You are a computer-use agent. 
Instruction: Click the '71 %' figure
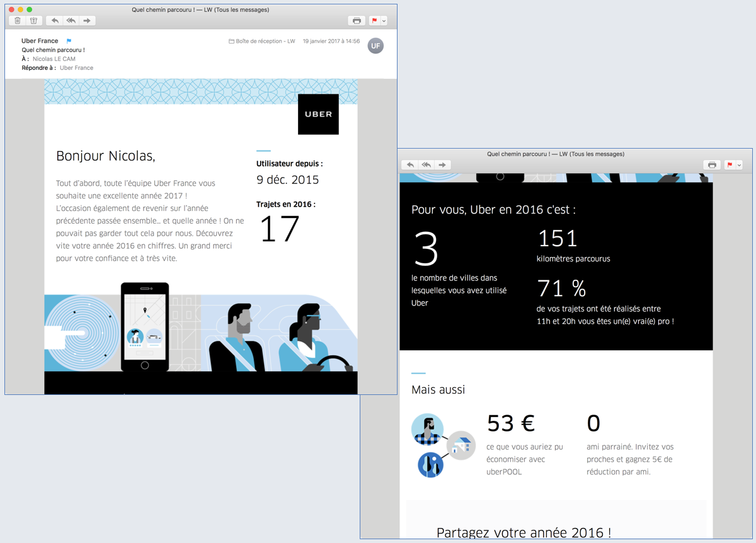pyautogui.click(x=561, y=289)
